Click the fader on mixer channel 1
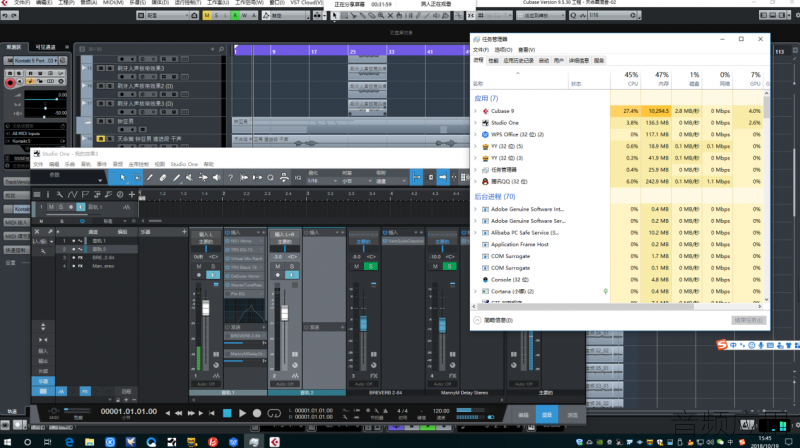The image size is (800, 448). tap(206, 308)
